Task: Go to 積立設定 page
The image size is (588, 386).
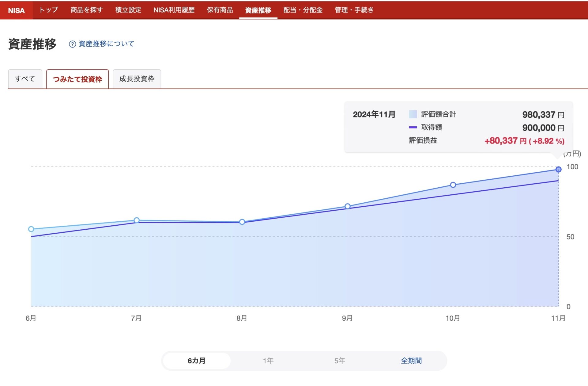Action: coord(128,10)
